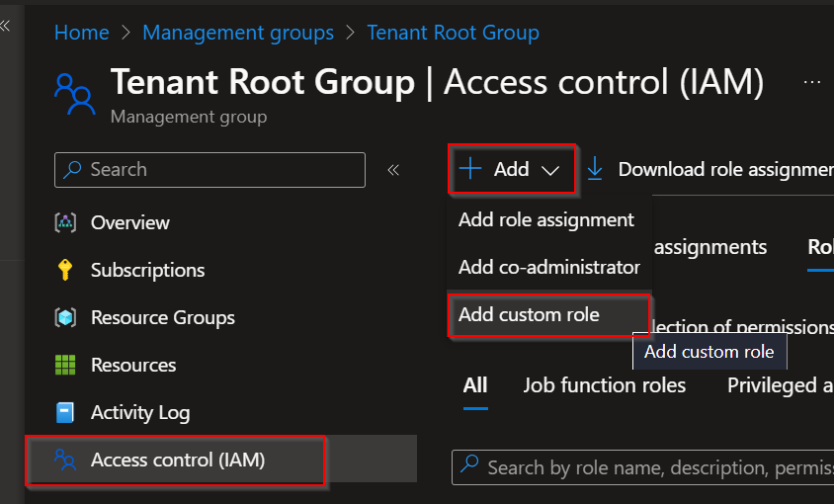Viewport: 834px width, 504px height.
Task: Click the magnifier icon in menu Search box
Action: pyautogui.click(x=72, y=170)
